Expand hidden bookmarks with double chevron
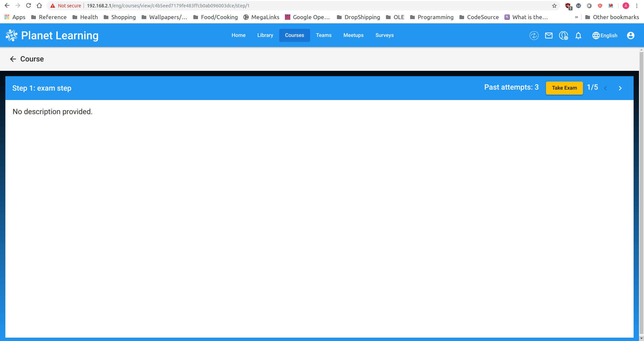Viewport: 644px width, 341px height. tap(577, 17)
